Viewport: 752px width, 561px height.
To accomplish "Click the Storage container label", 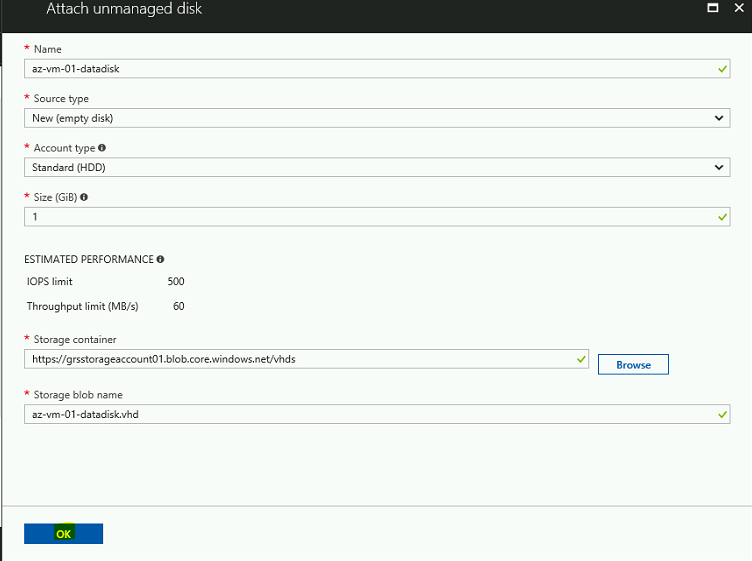I will [75, 339].
